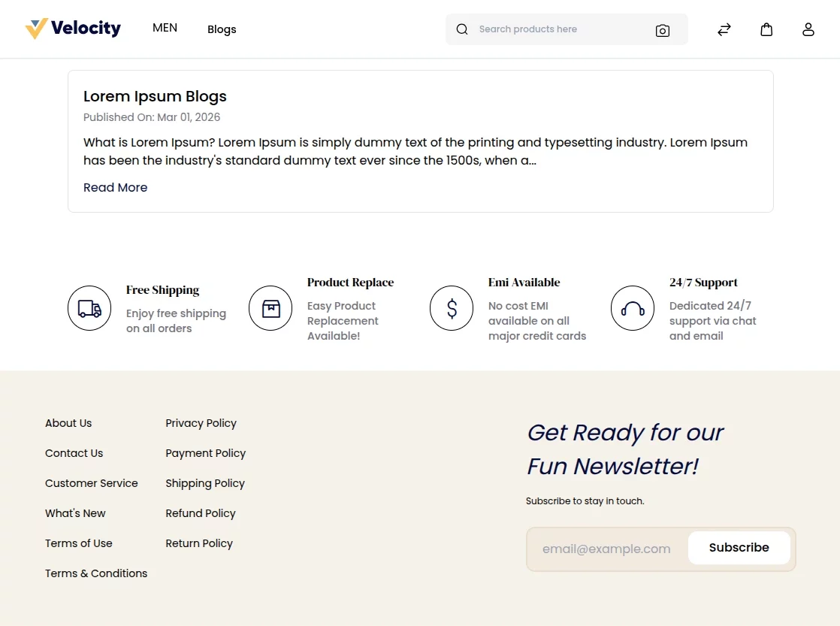Click the 24/7 Support headset icon
The image size is (840, 626).
[x=633, y=308]
